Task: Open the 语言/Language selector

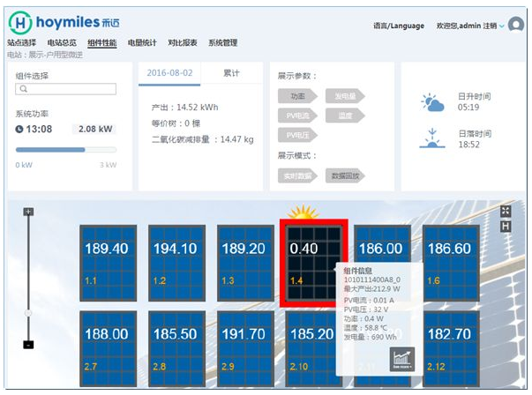Action: (399, 26)
